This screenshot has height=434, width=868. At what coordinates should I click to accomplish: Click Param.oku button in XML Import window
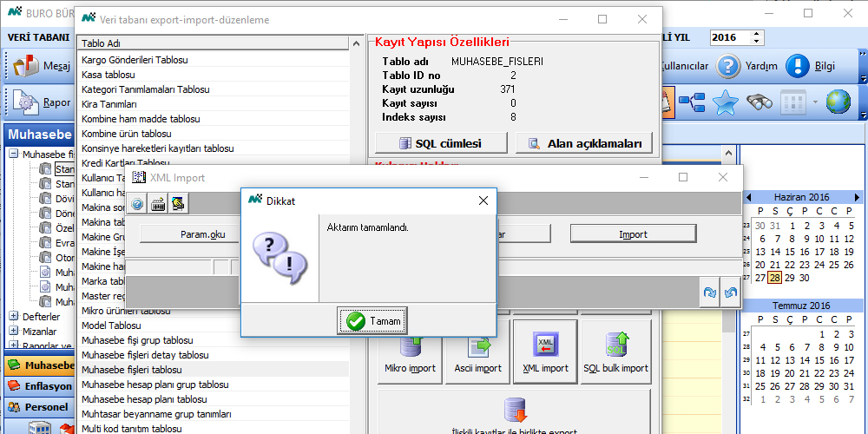(x=190, y=233)
